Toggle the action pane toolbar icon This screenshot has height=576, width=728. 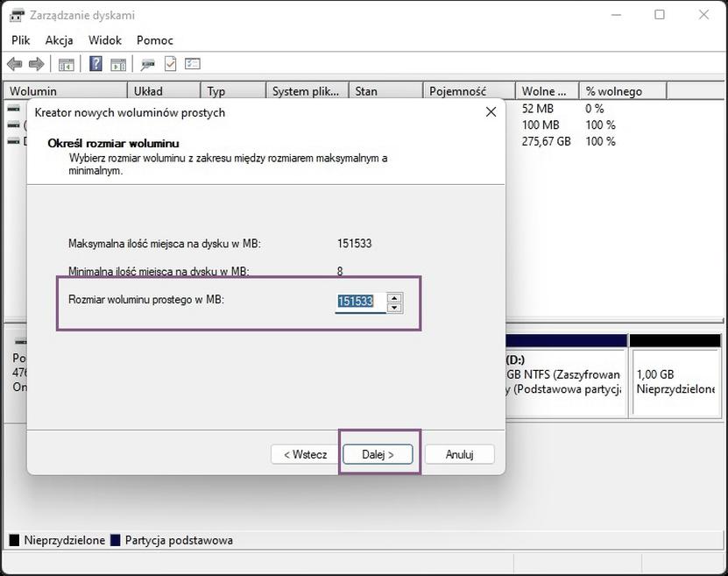[x=118, y=64]
